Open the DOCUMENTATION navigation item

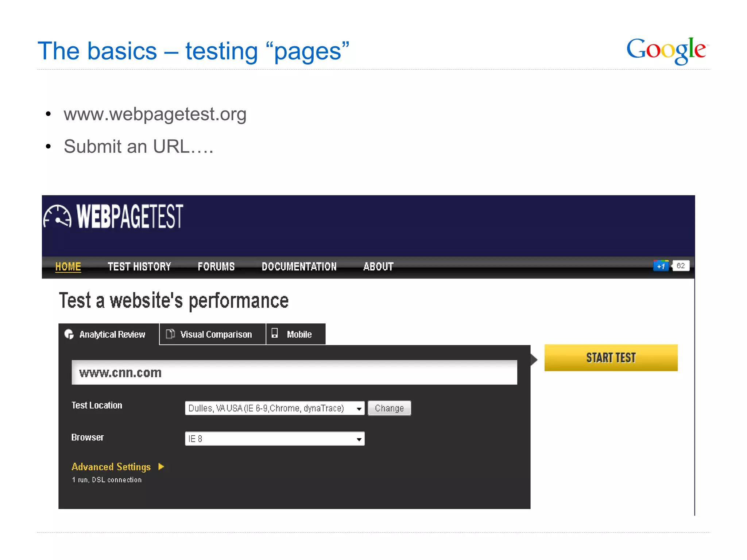(299, 267)
